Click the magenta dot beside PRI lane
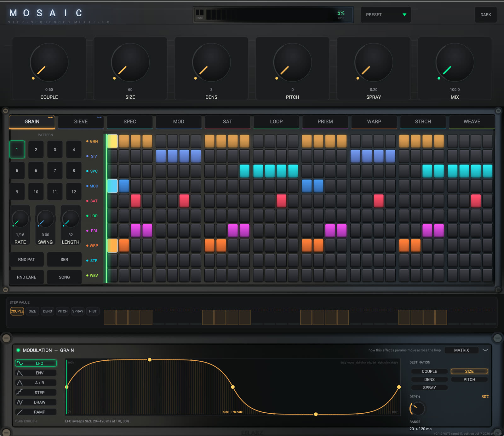Viewport: 504px width, 436px height. pos(87,231)
